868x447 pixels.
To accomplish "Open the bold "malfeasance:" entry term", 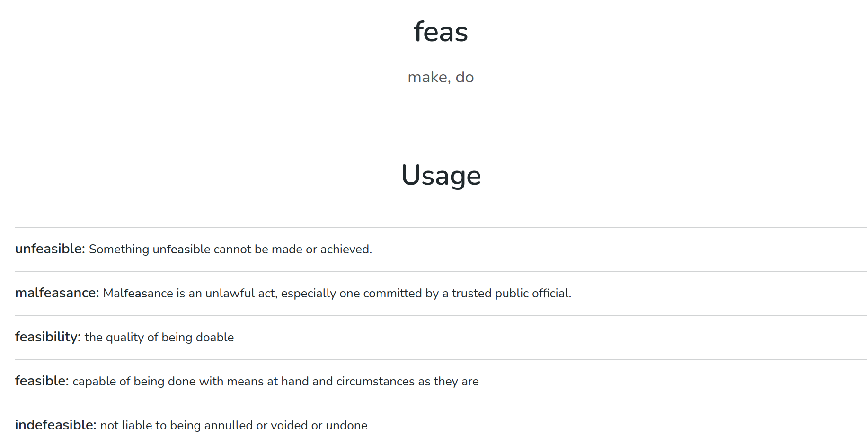I will (57, 293).
